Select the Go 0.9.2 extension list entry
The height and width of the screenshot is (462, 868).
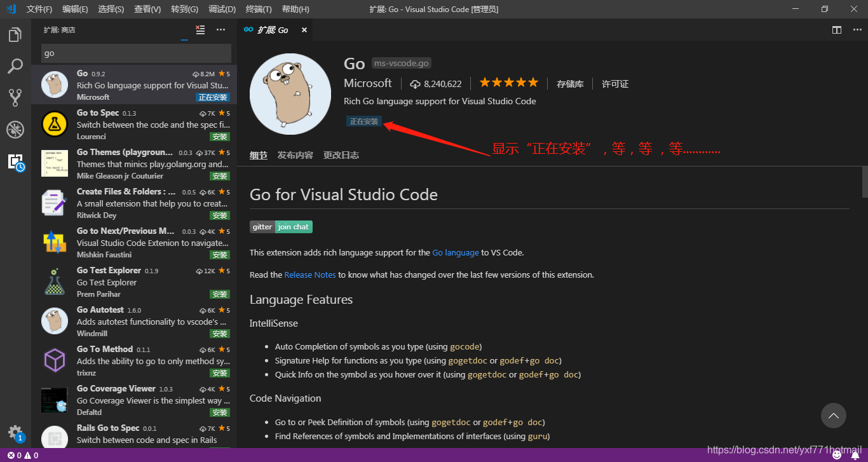click(134, 85)
